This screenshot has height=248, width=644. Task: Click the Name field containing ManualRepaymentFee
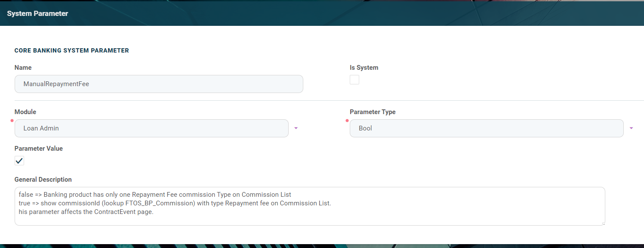[x=158, y=84]
